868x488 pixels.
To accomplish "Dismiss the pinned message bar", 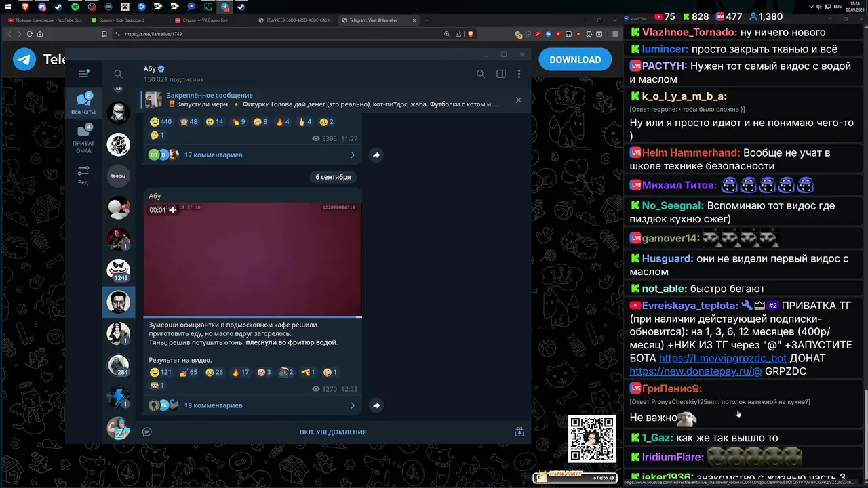I will pyautogui.click(x=519, y=100).
